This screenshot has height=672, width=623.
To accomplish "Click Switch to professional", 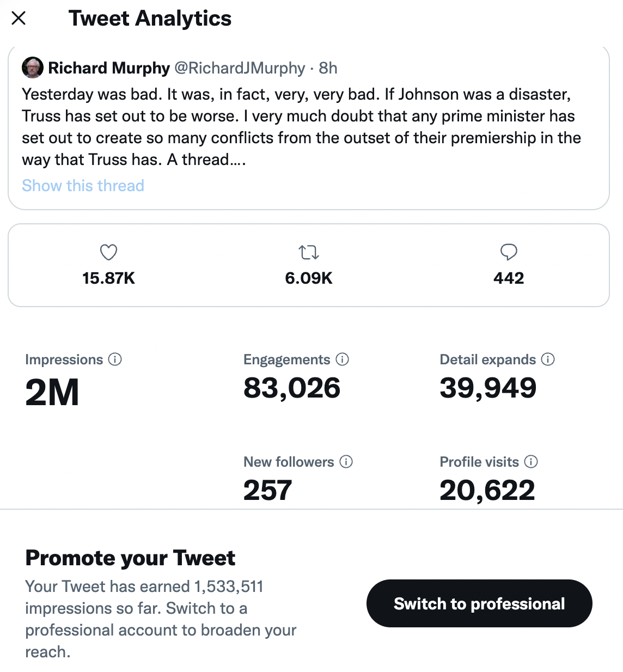I will coord(479,603).
